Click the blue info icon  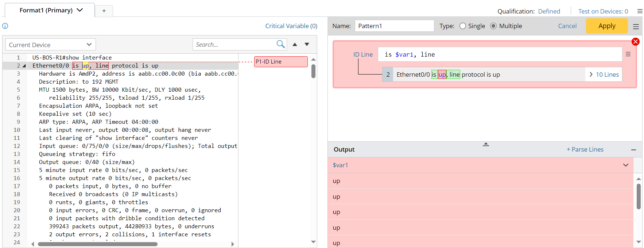(5, 26)
